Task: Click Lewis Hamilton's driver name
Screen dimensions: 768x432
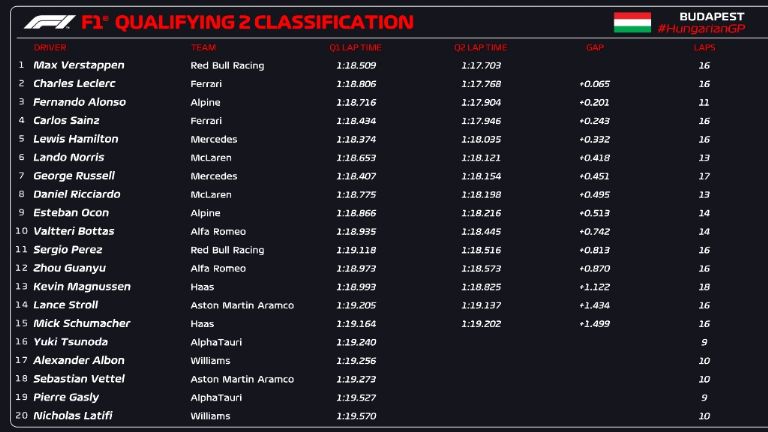Action: 75,139
